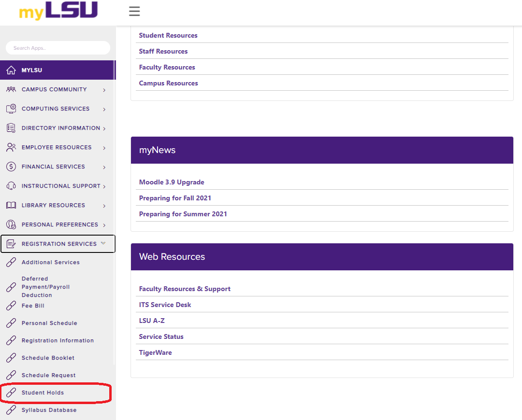Viewport: 522px width, 420px height.
Task: Click link icon beside Deferred Payment/Payroll Deduction
Action: (11, 287)
